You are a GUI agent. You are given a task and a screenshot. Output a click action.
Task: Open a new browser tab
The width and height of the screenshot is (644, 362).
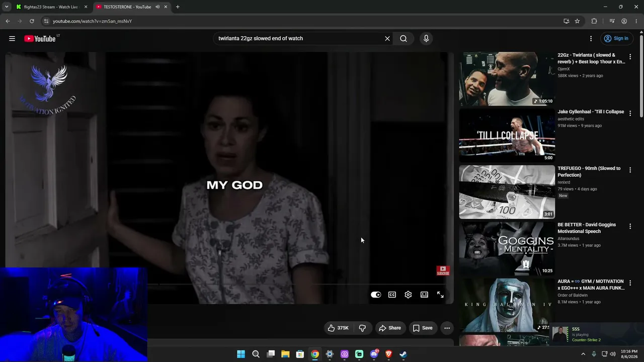178,7
